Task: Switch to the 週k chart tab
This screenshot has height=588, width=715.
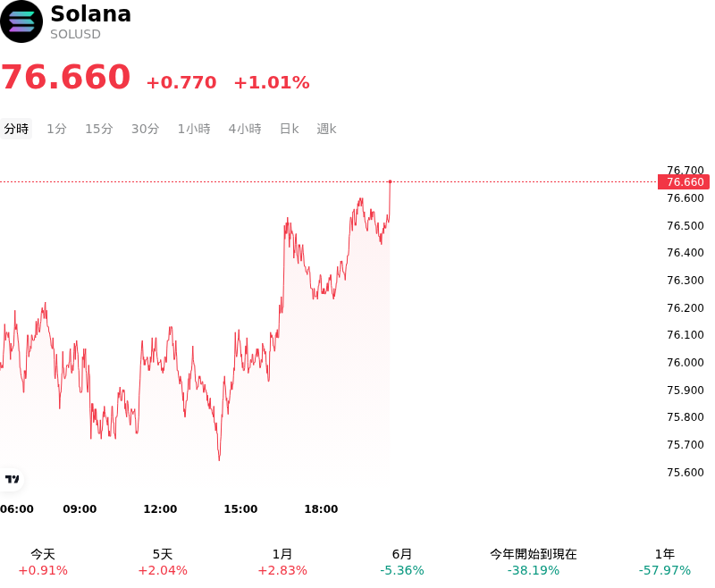Action: point(326,129)
